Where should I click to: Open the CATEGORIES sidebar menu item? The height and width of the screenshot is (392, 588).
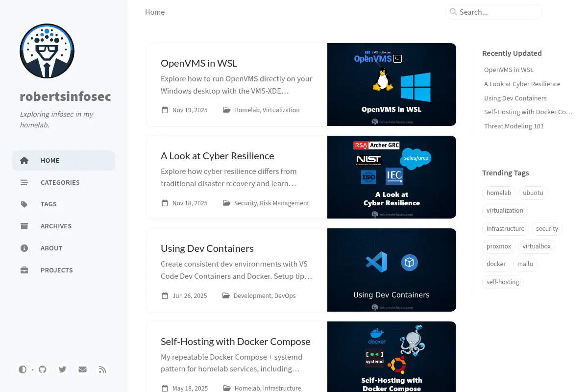(64, 182)
